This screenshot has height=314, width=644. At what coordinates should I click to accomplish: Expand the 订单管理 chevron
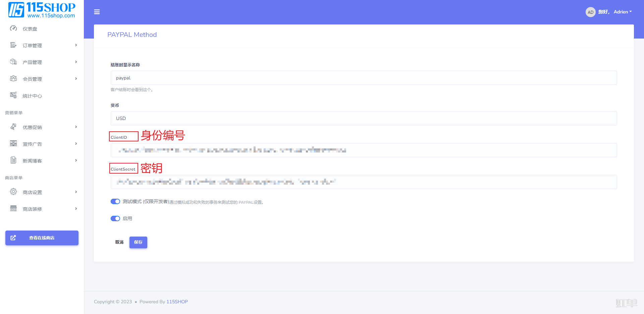(x=76, y=45)
